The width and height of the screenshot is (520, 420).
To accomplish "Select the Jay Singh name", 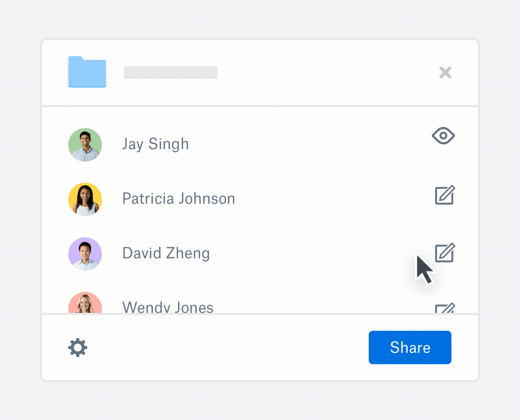I will point(155,144).
